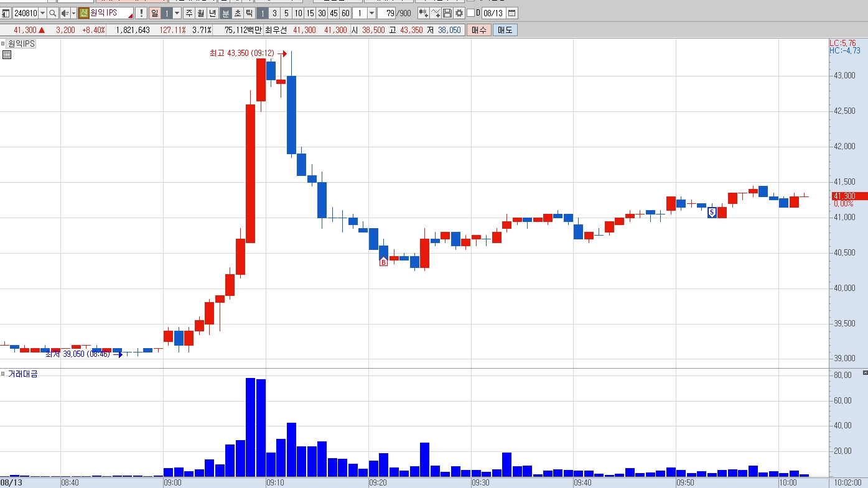Click the 매수 buy button
Screen dimensions: 868x488
point(479,30)
